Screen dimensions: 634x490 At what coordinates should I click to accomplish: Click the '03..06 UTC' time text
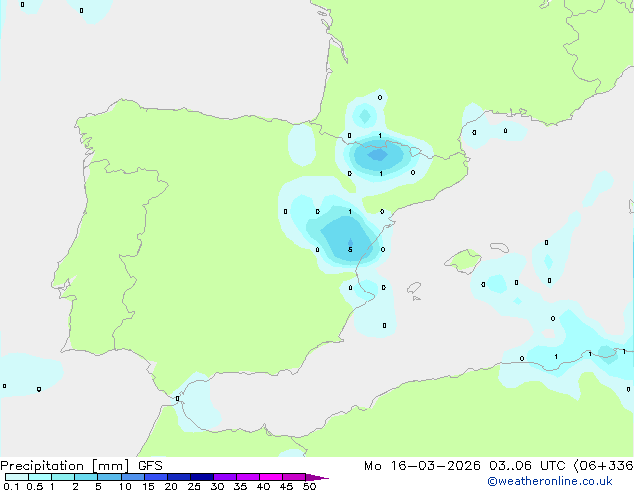(x=527, y=466)
